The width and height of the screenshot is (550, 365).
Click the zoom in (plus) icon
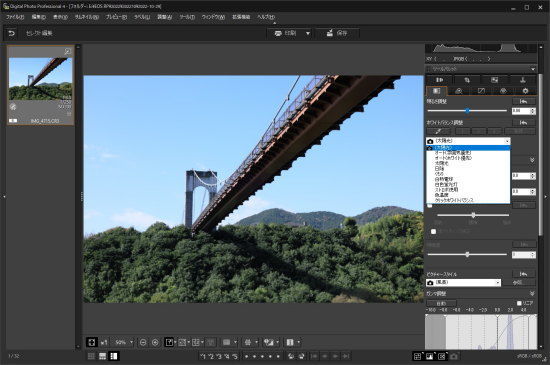coord(155,343)
